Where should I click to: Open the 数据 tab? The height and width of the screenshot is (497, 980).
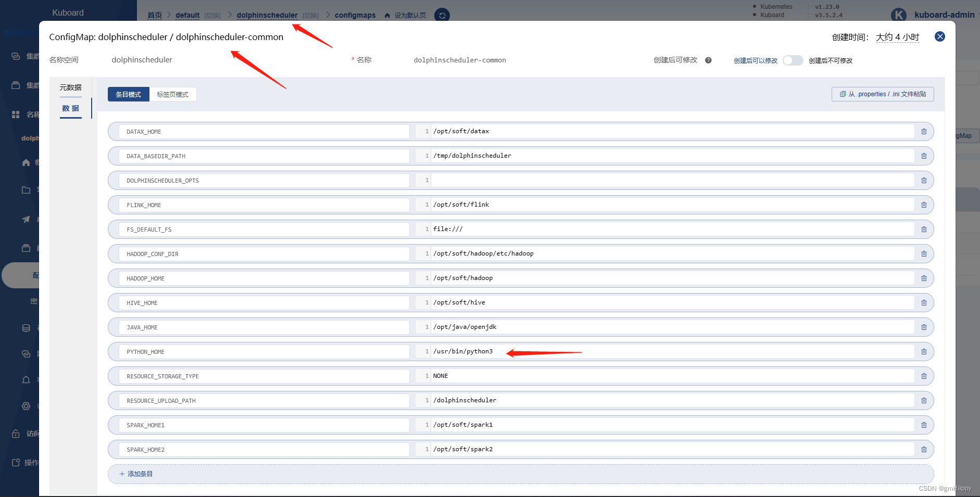[70, 108]
